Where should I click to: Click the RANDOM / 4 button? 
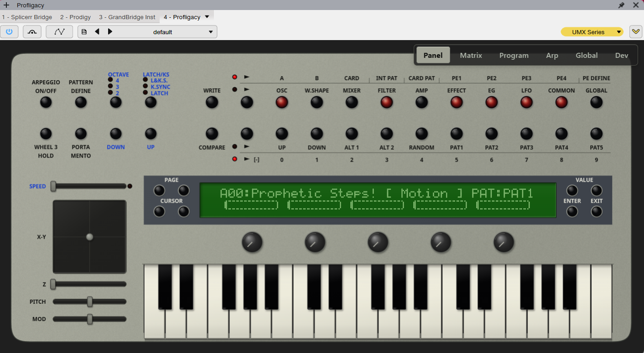coord(422,134)
